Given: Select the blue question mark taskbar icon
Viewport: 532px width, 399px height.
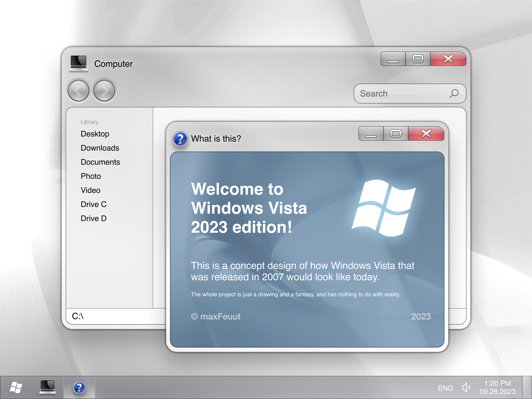Looking at the screenshot, I should (79, 388).
